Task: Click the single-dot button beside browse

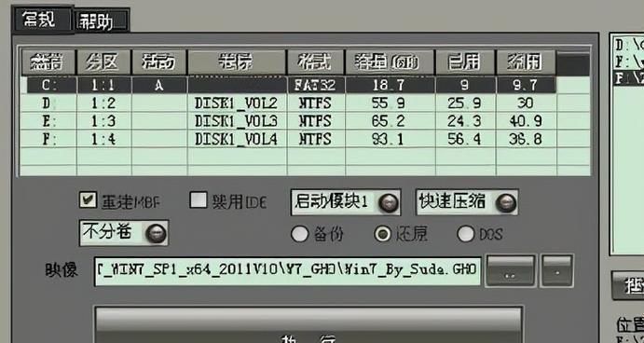Action: (x=557, y=270)
